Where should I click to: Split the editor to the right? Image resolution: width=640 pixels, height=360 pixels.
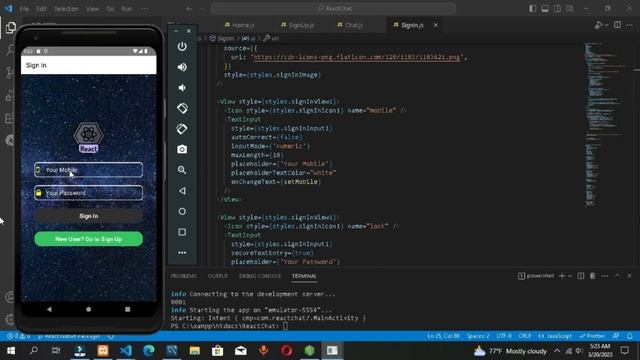click(x=617, y=25)
